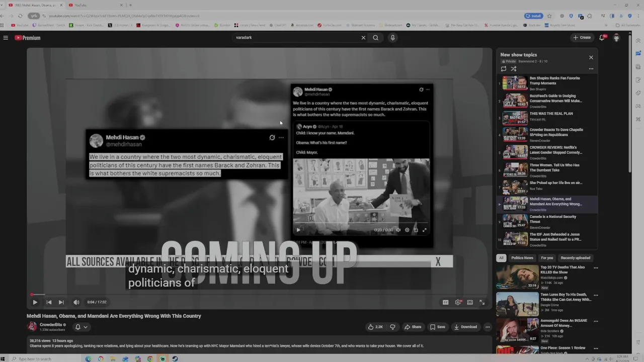Bookmark this page with the star
The height and width of the screenshot is (362, 644).
(x=549, y=16)
